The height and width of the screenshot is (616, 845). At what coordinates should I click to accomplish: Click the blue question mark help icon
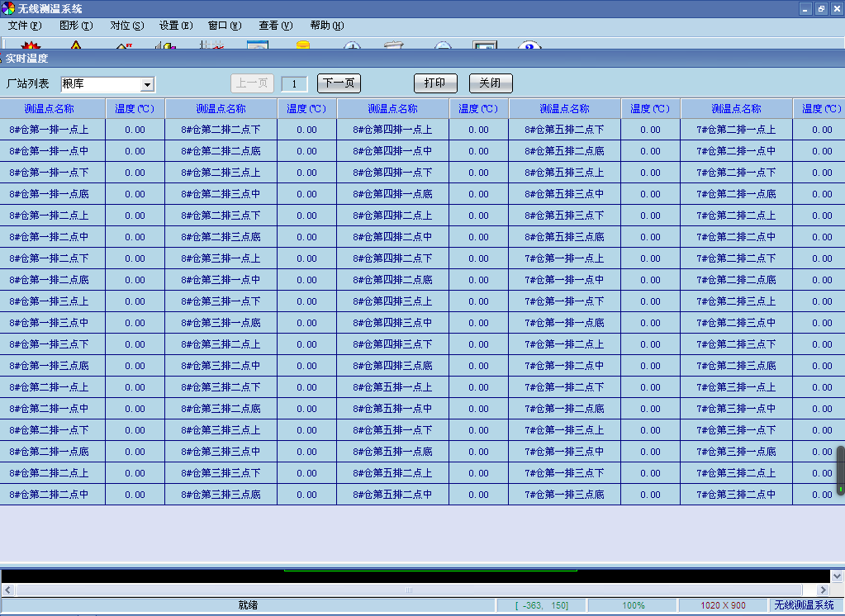point(529,46)
